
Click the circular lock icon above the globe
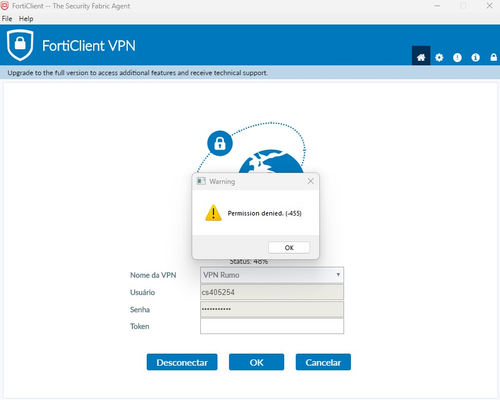coord(220,143)
